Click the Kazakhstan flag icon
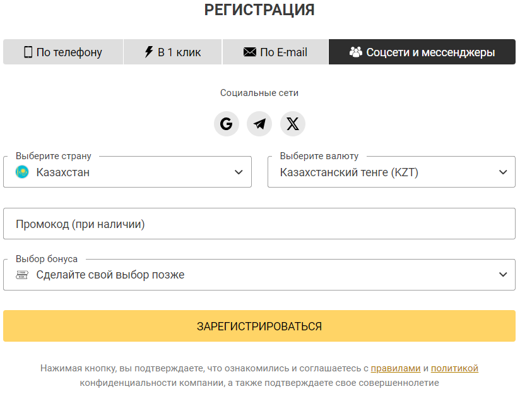The image size is (532, 396). point(22,172)
